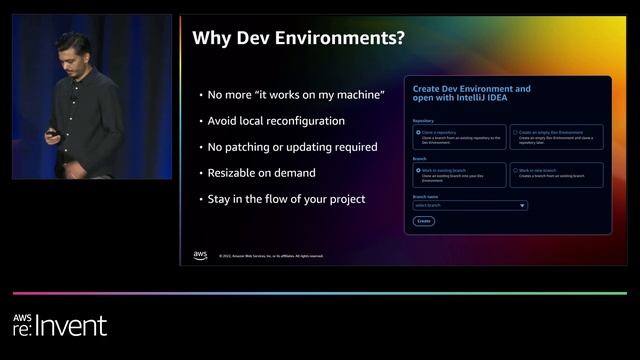Click 'No more "it works on my machine"' bullet
Screen dimensions: 640x360
296,95
